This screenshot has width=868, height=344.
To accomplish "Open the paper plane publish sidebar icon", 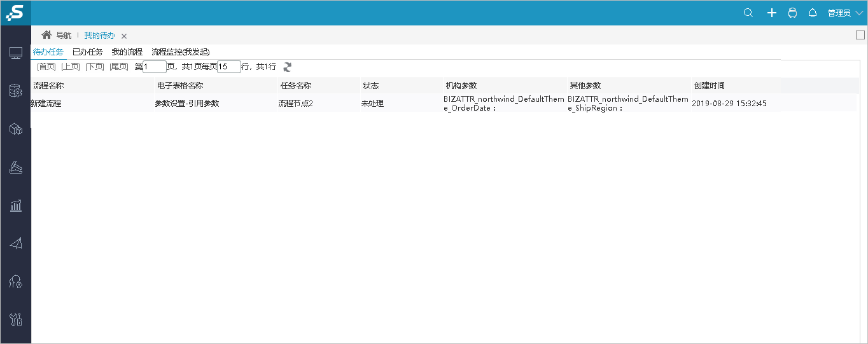I will pyautogui.click(x=16, y=244).
